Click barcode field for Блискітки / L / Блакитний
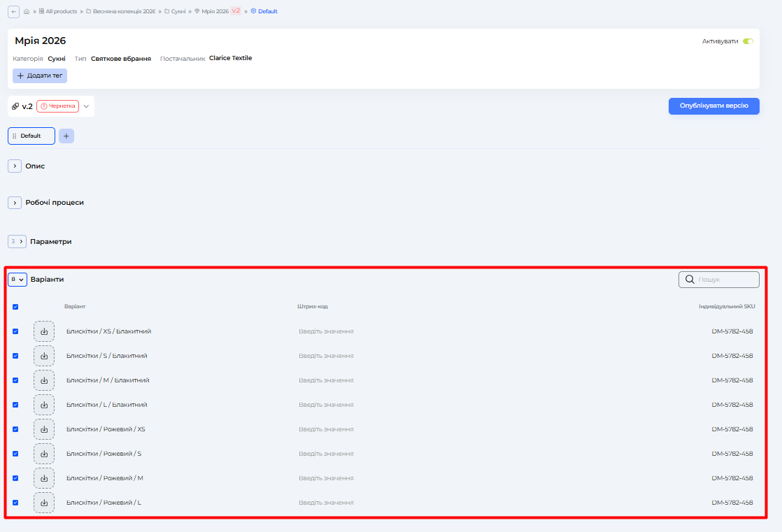782x532 pixels. point(326,405)
